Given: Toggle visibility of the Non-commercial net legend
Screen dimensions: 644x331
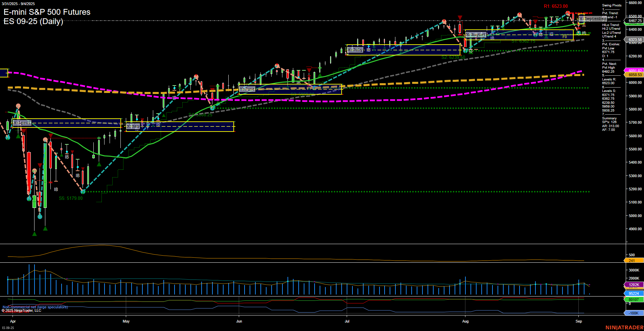Looking at the screenshot, I should [35, 307].
